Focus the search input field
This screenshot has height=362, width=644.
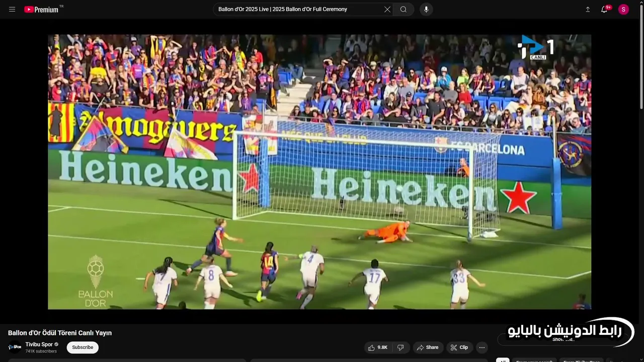[x=299, y=9]
